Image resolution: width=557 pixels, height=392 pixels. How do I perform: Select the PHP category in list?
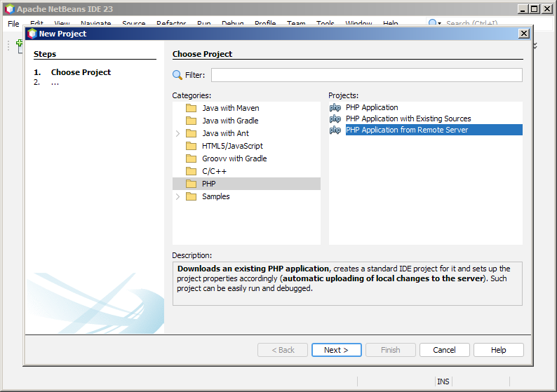click(x=208, y=184)
